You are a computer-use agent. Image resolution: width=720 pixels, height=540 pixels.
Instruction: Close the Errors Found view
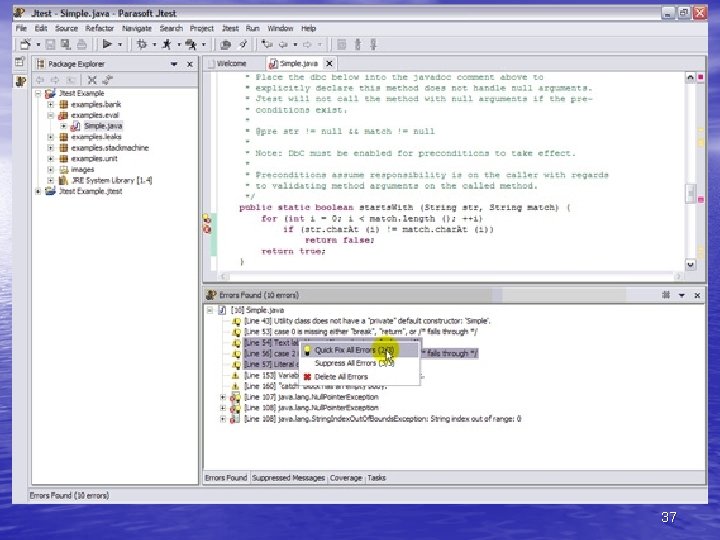pos(697,295)
